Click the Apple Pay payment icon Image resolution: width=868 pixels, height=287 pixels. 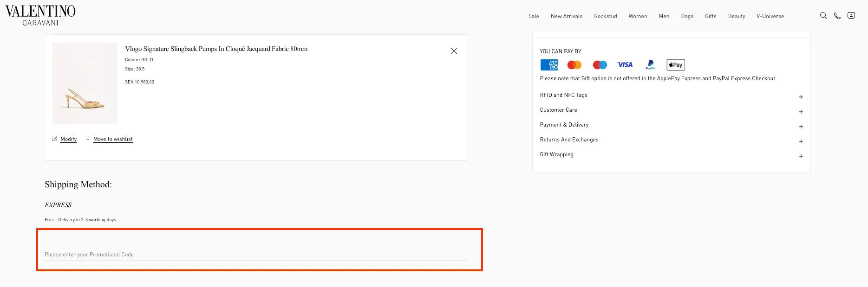[675, 65]
